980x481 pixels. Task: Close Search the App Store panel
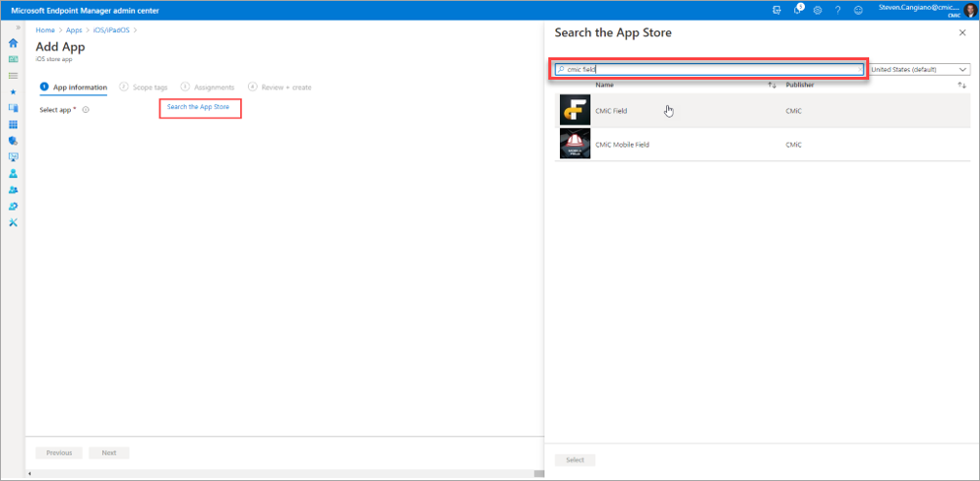click(x=962, y=32)
